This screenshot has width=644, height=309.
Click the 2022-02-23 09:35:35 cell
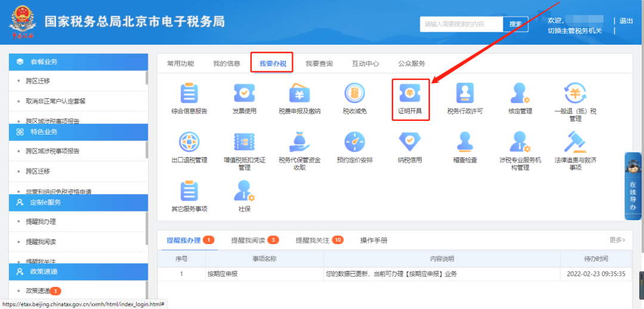[596, 274]
